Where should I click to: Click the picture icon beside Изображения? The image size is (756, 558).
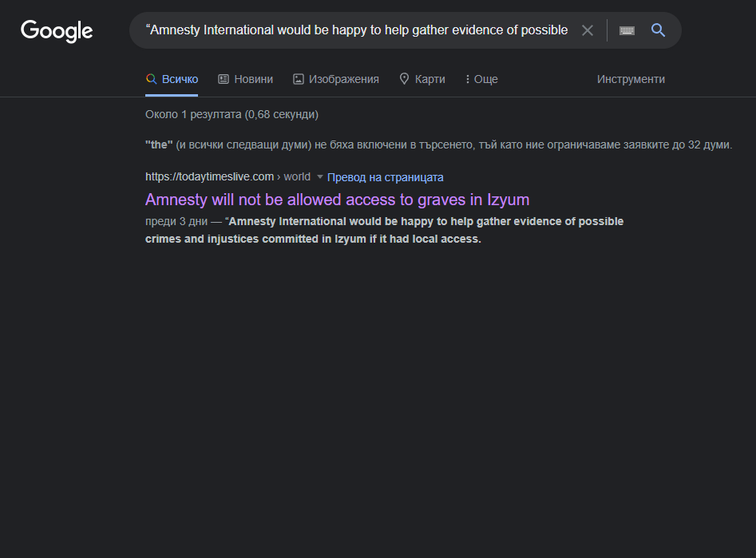(299, 79)
